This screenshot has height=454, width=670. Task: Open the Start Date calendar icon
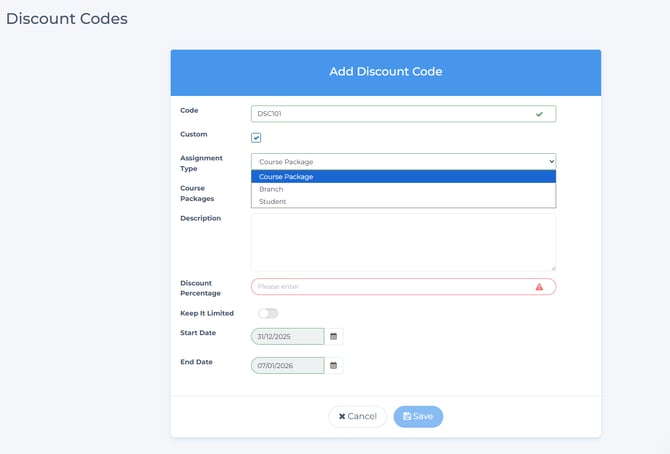334,337
